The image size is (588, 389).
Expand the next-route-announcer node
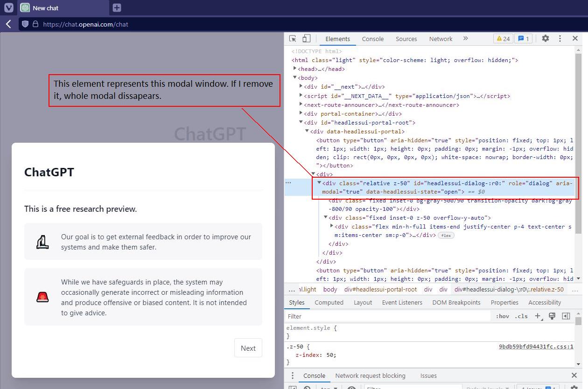coord(301,104)
